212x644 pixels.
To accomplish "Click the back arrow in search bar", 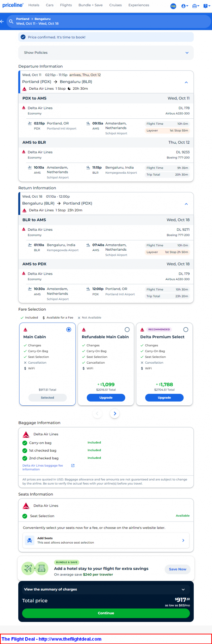I will 2,21.
